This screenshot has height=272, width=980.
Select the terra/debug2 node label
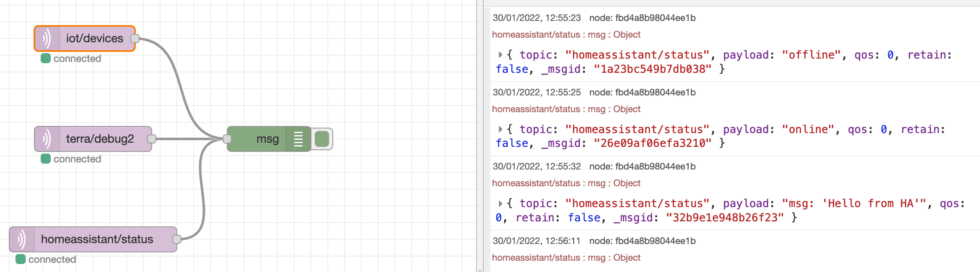[x=100, y=139]
